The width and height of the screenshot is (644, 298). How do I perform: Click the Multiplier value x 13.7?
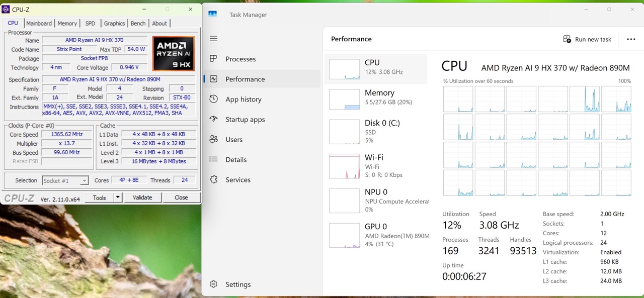(67, 143)
